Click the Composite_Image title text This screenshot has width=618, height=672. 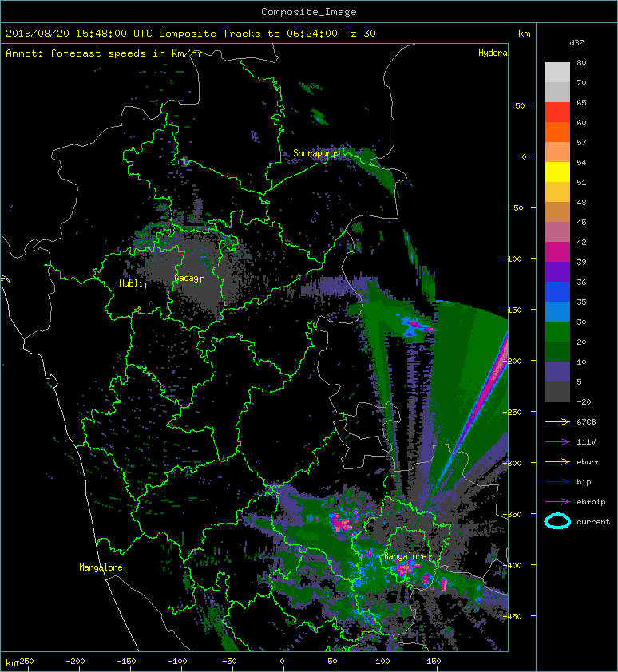pyautogui.click(x=309, y=12)
